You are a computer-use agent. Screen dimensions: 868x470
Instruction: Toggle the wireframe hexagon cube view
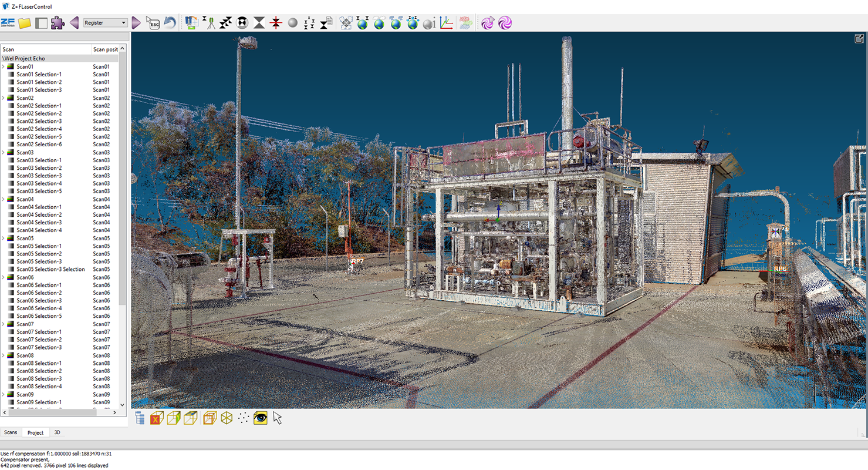(227, 418)
